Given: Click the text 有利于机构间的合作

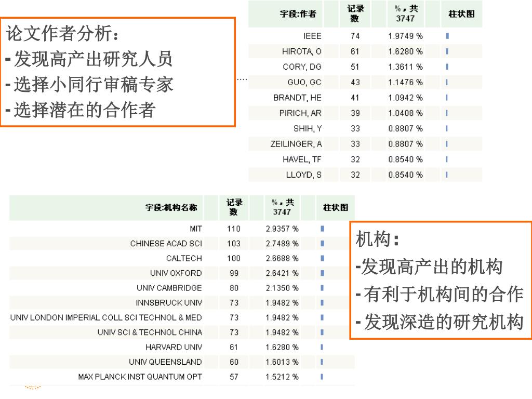Looking at the screenshot, I should 444,294.
